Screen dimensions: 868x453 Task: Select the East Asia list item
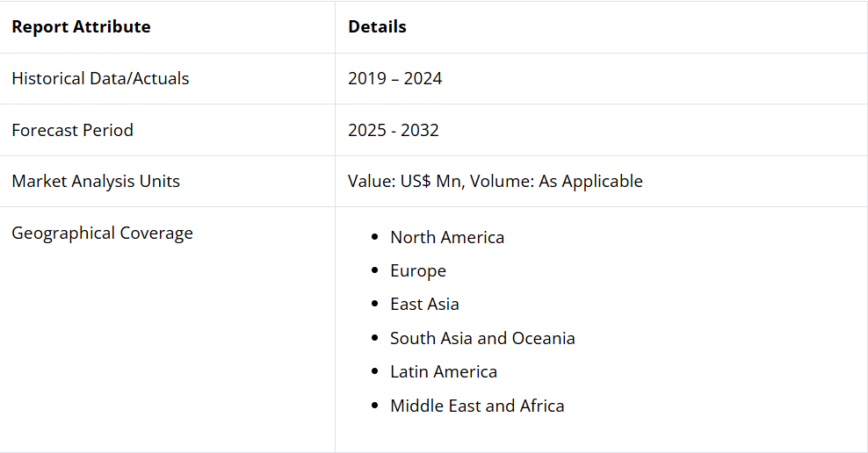click(x=424, y=305)
